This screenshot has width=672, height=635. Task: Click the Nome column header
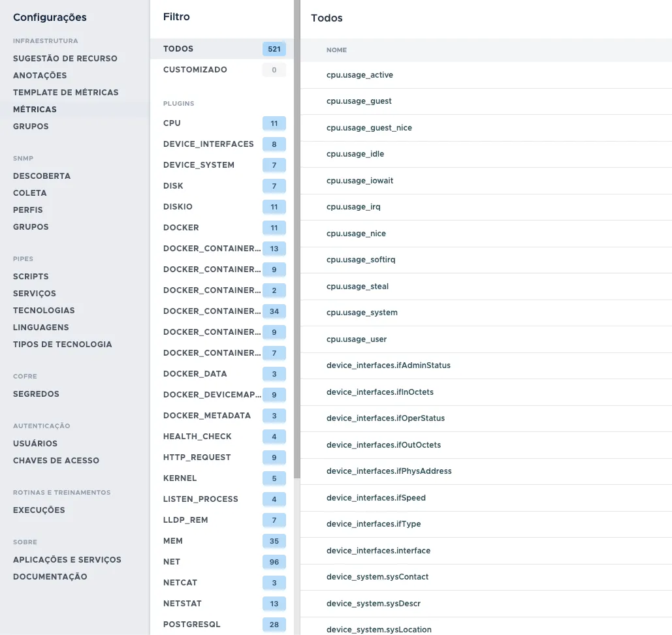coord(336,50)
